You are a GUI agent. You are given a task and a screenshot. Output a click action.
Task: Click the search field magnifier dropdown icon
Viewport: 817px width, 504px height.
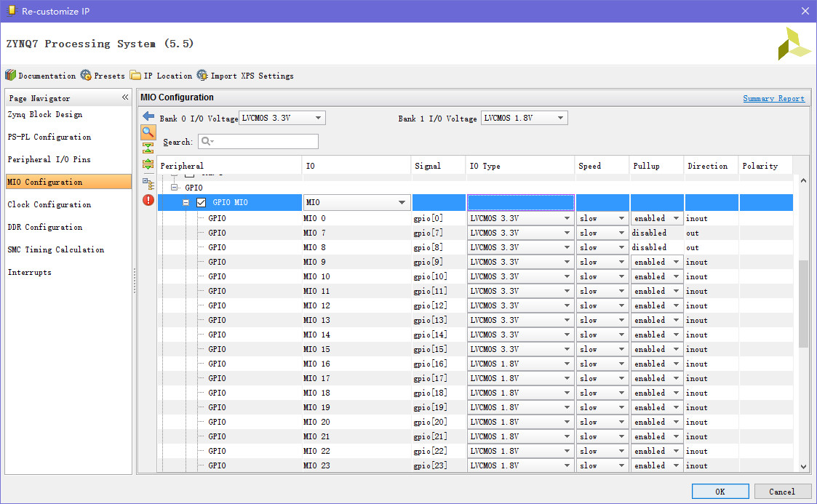(x=207, y=142)
